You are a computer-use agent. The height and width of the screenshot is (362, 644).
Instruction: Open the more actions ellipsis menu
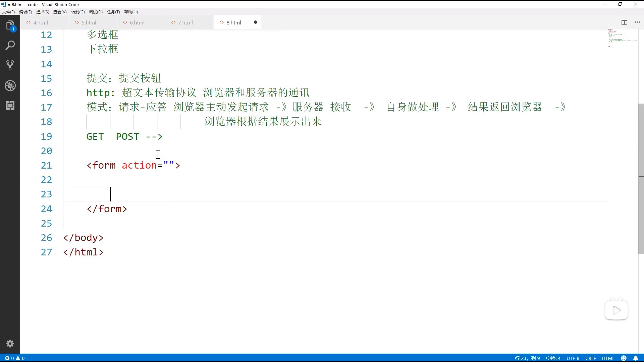click(637, 22)
